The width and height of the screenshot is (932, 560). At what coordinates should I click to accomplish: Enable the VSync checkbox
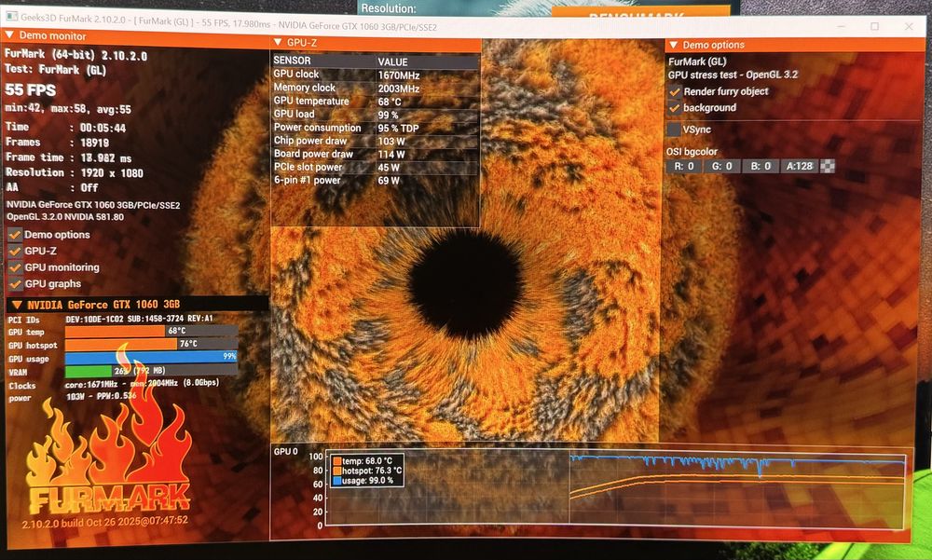coord(674,129)
